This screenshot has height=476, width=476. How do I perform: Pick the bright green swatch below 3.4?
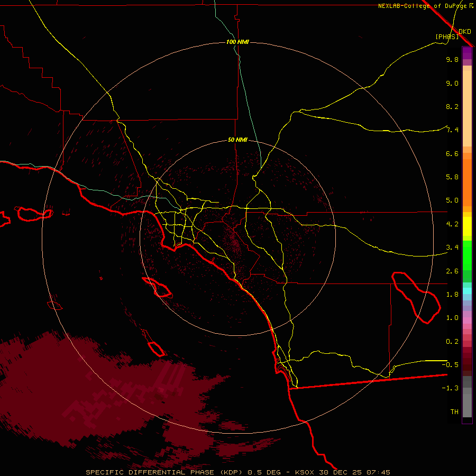tap(467, 255)
